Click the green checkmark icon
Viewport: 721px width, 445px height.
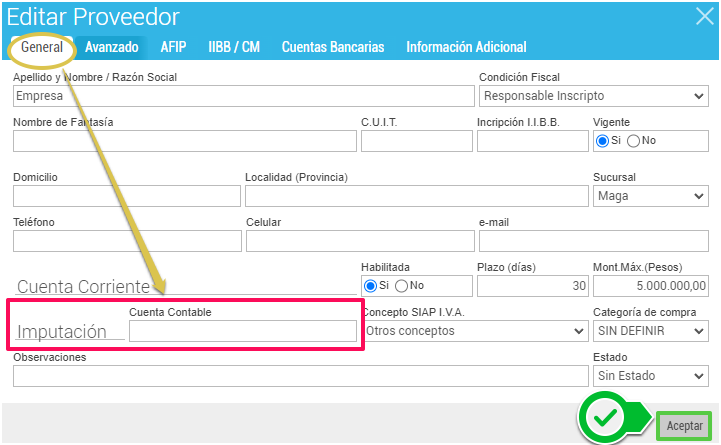(604, 421)
